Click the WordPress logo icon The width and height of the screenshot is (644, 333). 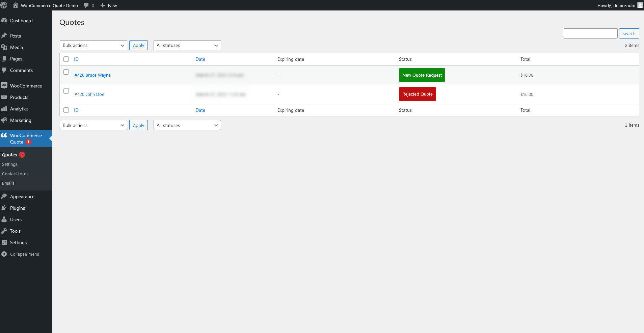click(4, 5)
